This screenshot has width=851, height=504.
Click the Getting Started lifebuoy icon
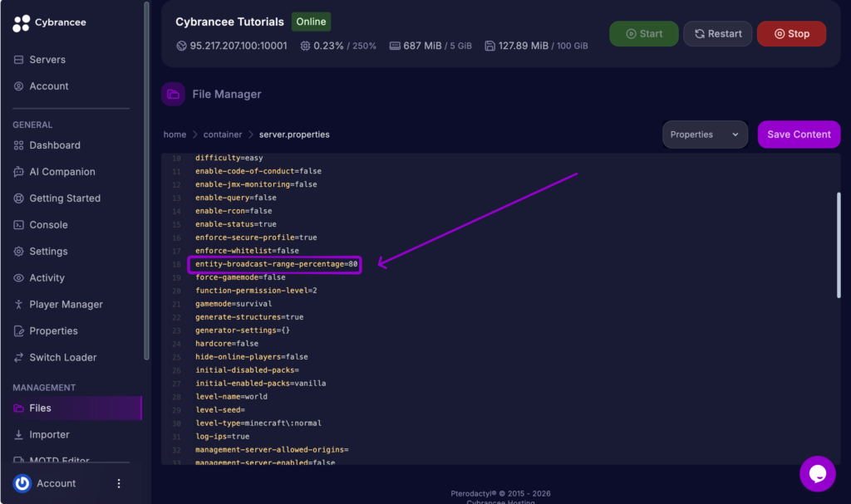coord(18,198)
